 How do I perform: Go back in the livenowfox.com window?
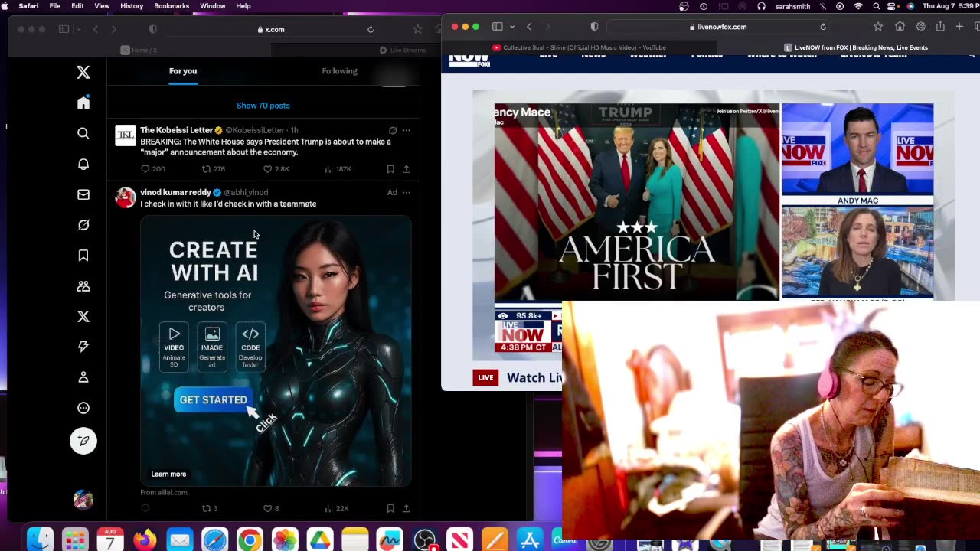[x=529, y=27]
